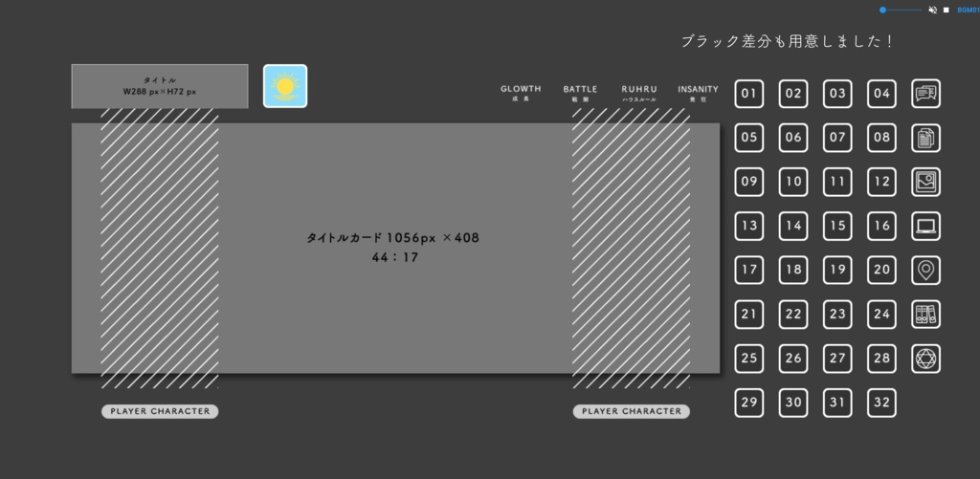This screenshot has height=479, width=980.
Task: Click the sun weather icon tile
Action: pyautogui.click(x=285, y=86)
